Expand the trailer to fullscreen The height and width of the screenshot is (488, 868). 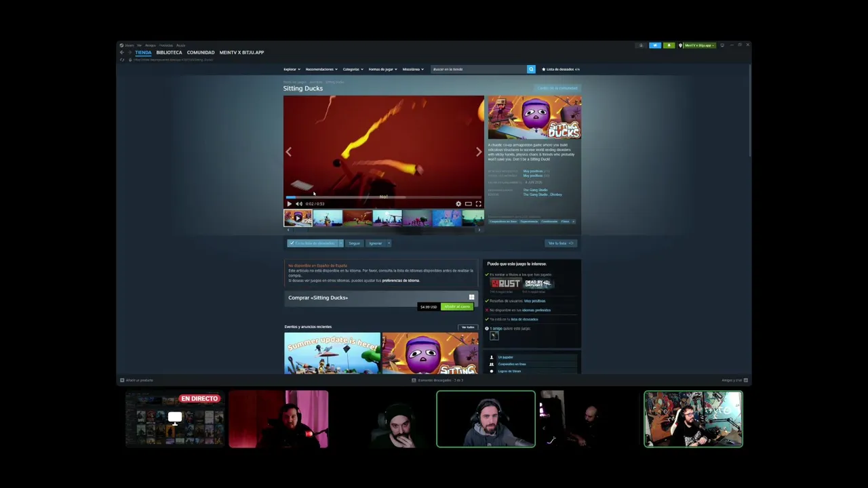[478, 203]
